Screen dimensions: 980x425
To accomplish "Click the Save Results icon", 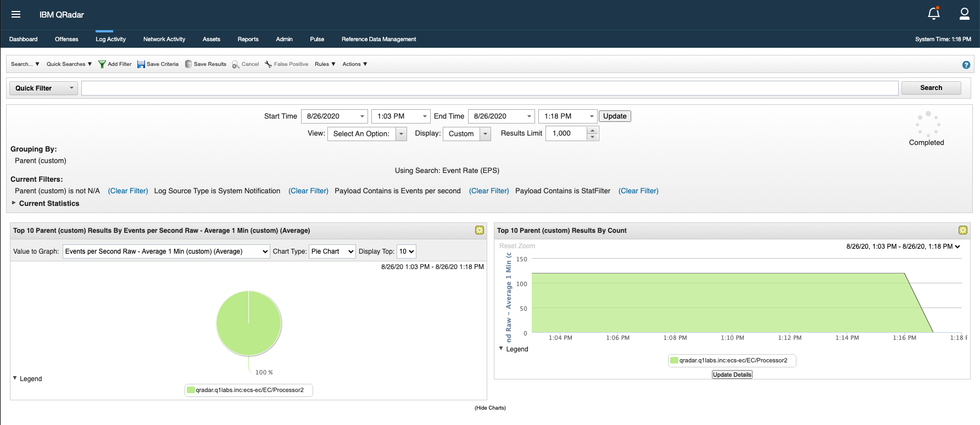I will tap(188, 64).
